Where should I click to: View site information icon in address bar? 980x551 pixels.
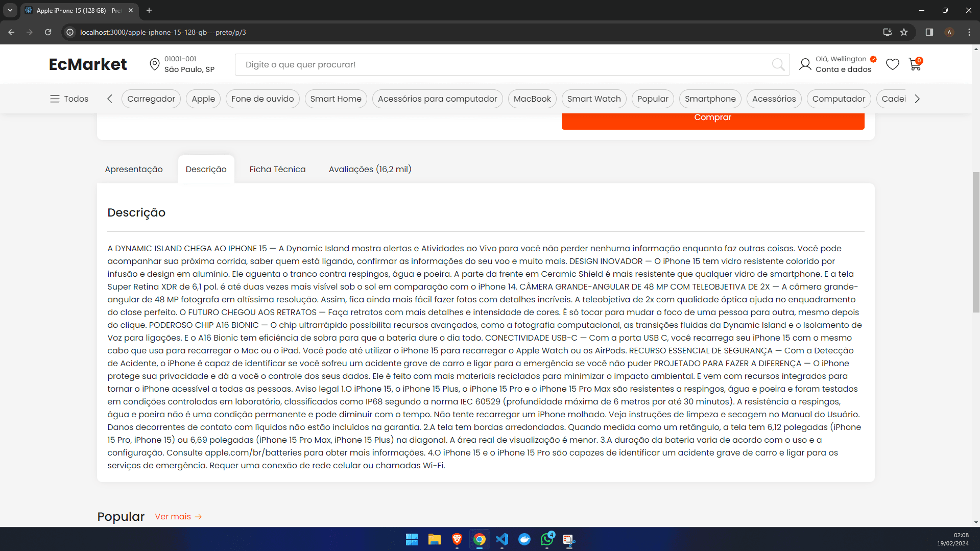70,32
